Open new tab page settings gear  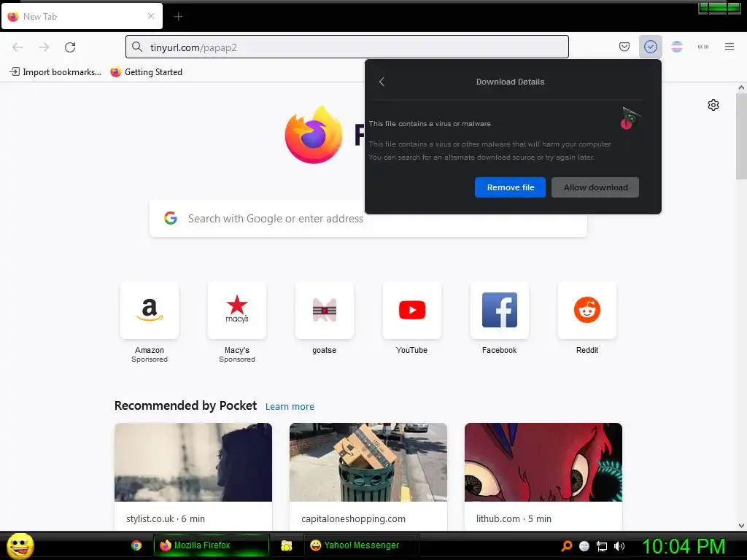(x=713, y=105)
